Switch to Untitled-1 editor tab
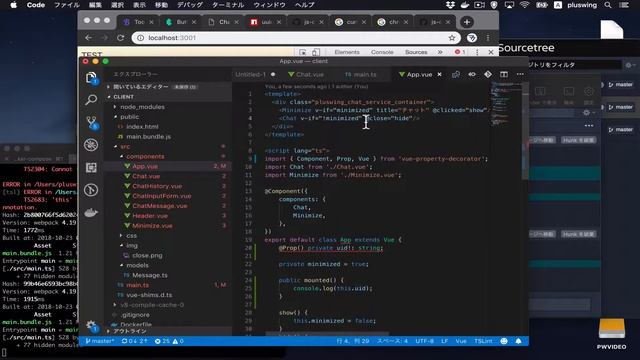This screenshot has width=640, height=360. [255, 74]
